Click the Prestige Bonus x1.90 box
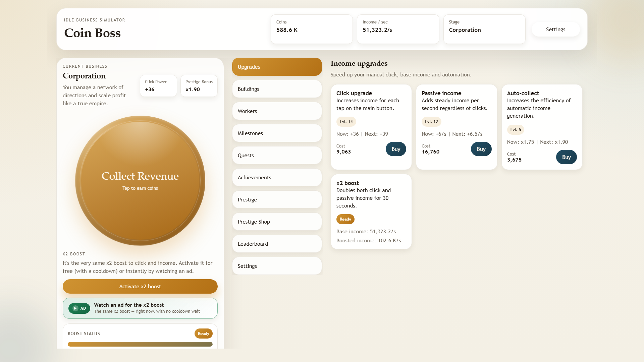This screenshot has height=362, width=644. (199, 86)
